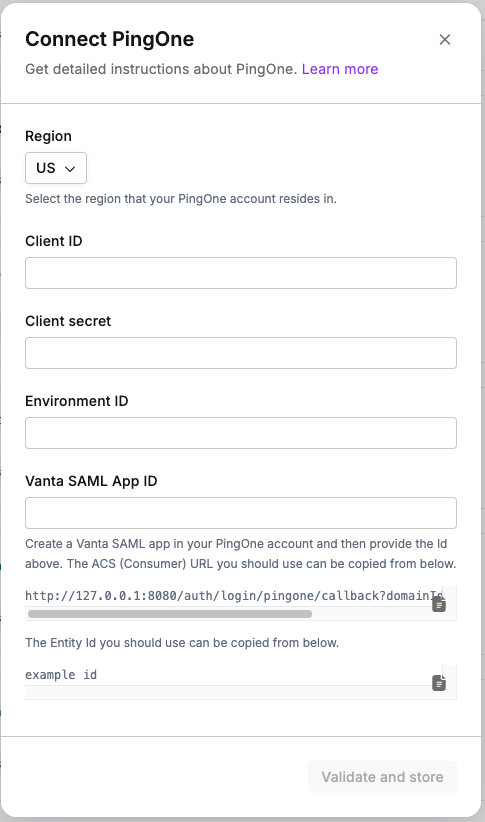This screenshot has width=485, height=822.
Task: Click the Validate and store button
Action: [382, 777]
